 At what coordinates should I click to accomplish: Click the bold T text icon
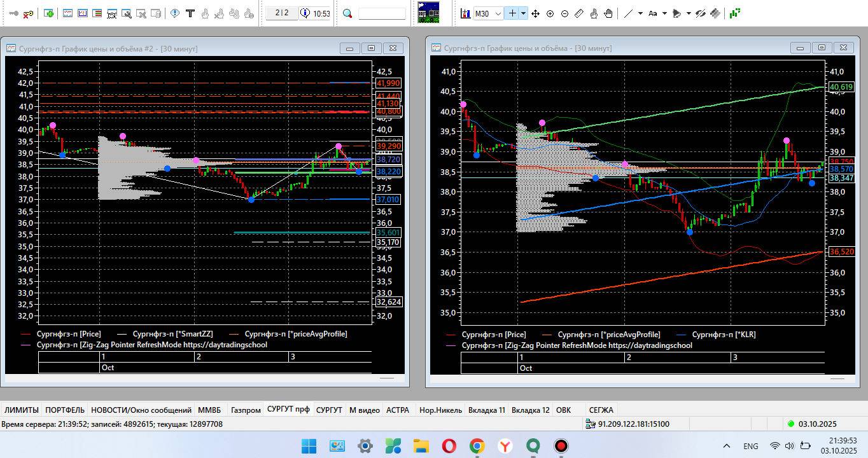point(189,13)
